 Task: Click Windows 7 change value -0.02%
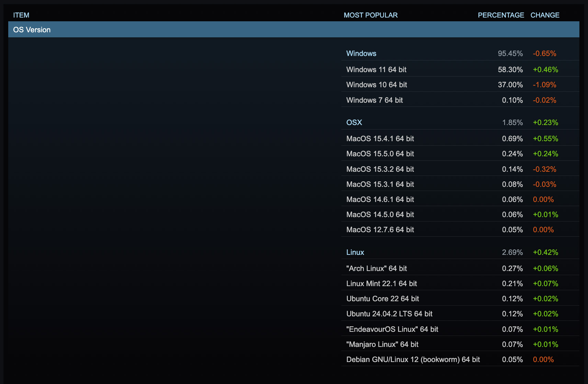tap(544, 100)
